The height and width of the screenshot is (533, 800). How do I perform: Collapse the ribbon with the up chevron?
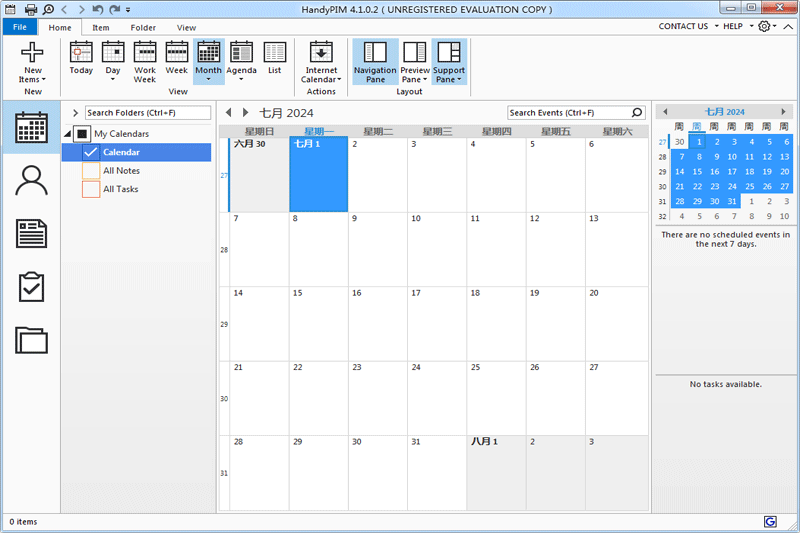click(x=788, y=27)
